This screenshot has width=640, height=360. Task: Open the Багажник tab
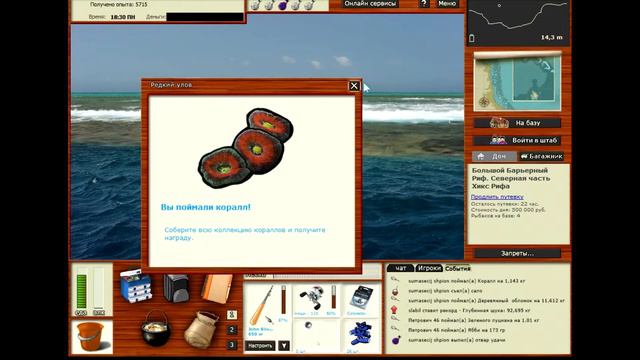542,156
